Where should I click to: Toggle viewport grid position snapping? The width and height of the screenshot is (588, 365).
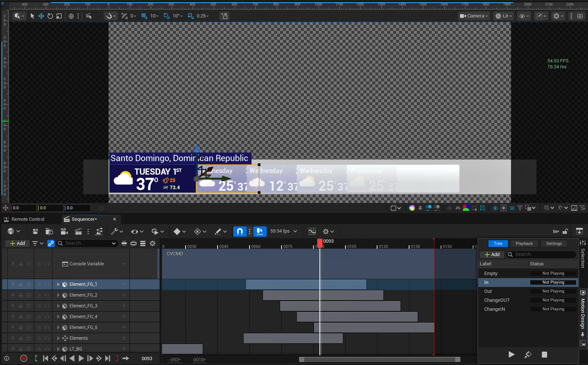145,16
